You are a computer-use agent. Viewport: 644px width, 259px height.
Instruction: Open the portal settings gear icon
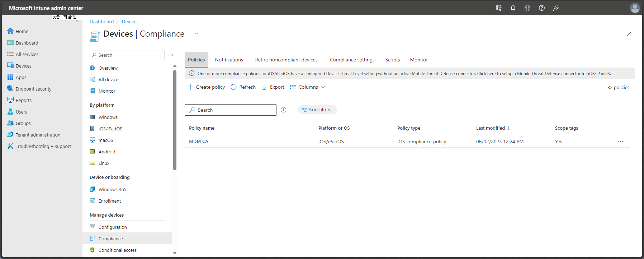tap(527, 8)
